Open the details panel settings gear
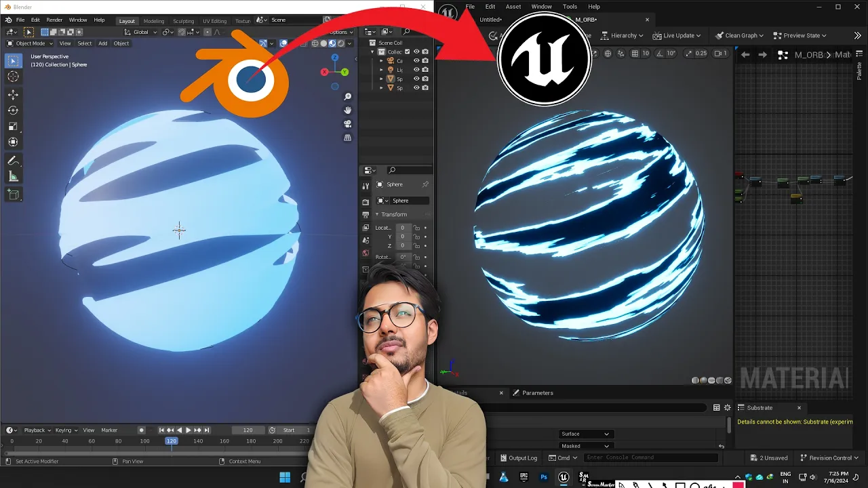 pos(728,407)
